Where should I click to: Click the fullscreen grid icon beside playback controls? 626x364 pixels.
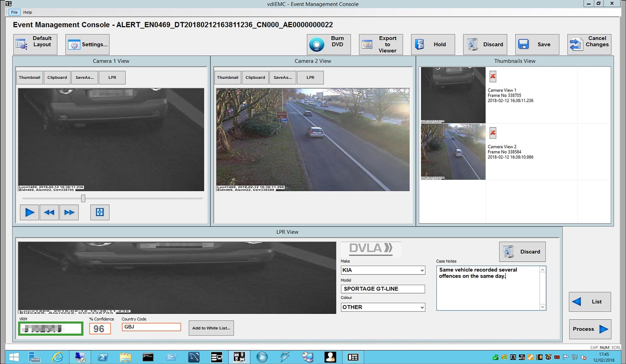point(100,212)
